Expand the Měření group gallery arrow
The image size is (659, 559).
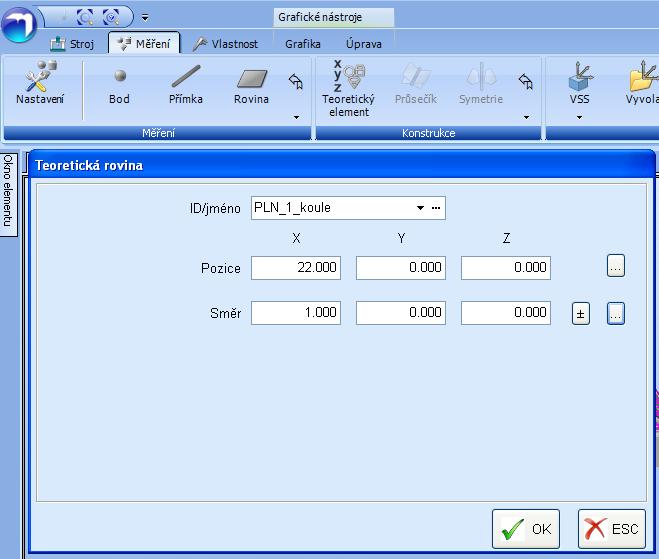[296, 117]
